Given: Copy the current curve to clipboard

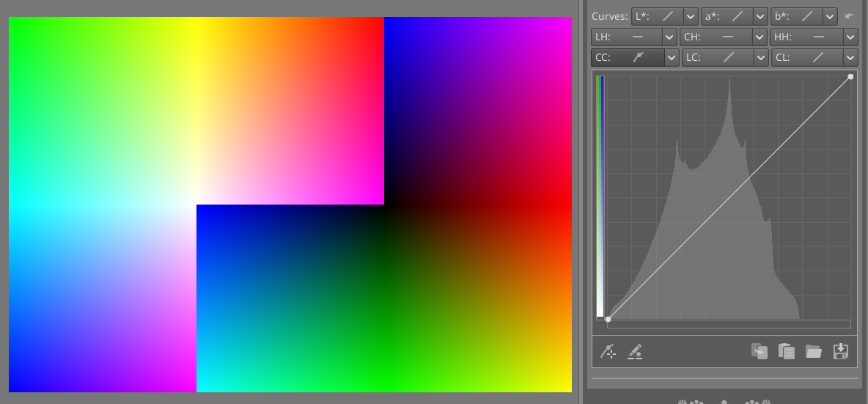Looking at the screenshot, I should [x=759, y=351].
